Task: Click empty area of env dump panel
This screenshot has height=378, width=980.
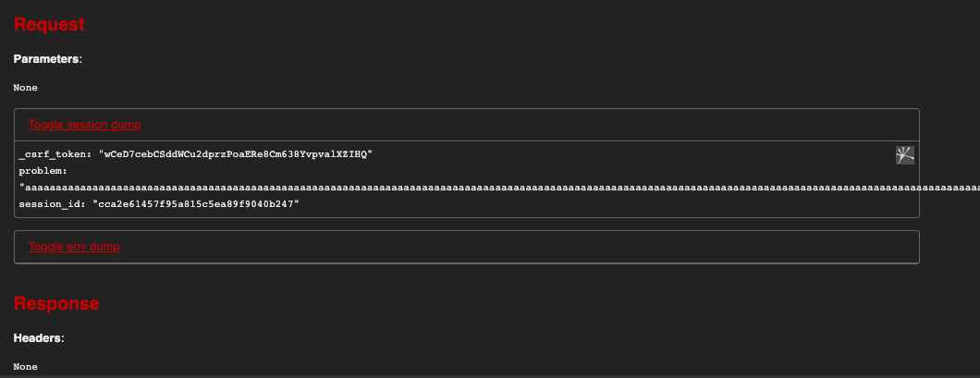Action: (519, 247)
